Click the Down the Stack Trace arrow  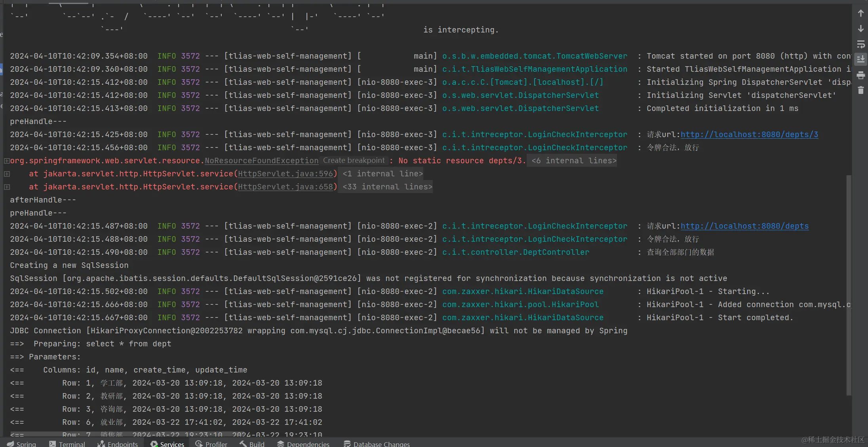(860, 29)
